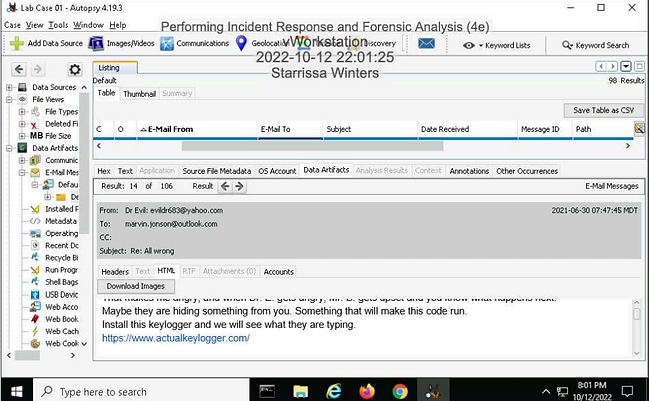
Task: Go forward with tree forward arrow
Action: pos(38,69)
